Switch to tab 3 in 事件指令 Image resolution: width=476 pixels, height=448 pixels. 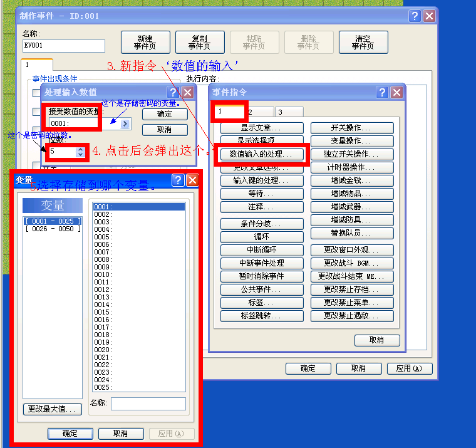point(289,112)
